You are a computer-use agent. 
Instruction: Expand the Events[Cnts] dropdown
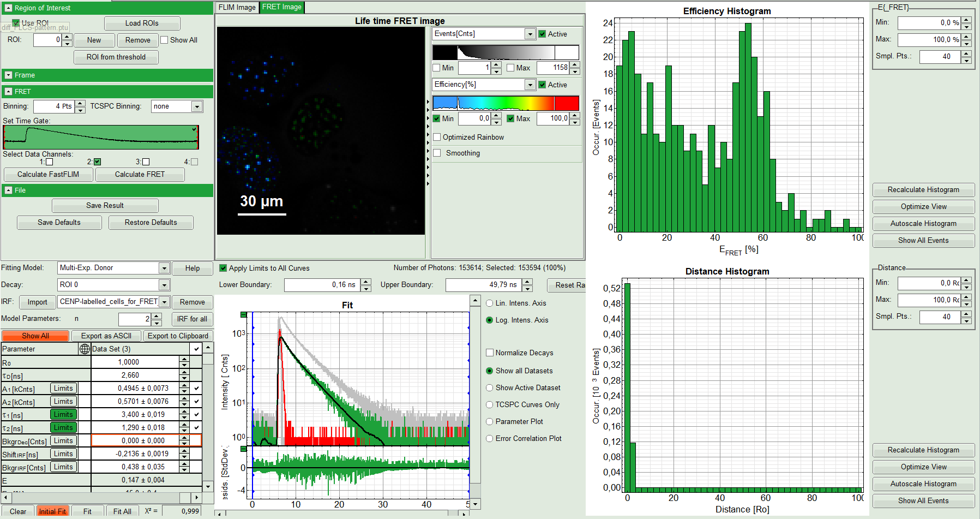[530, 34]
